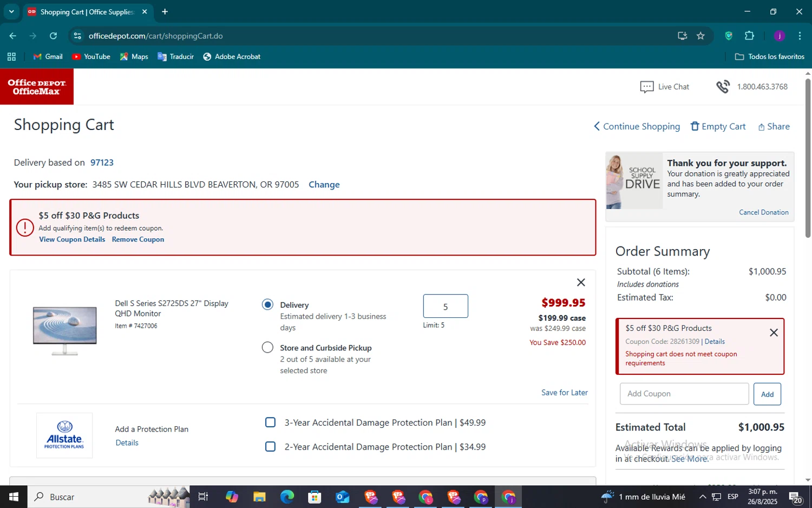Open Microsoft Store from the taskbar

point(315,497)
